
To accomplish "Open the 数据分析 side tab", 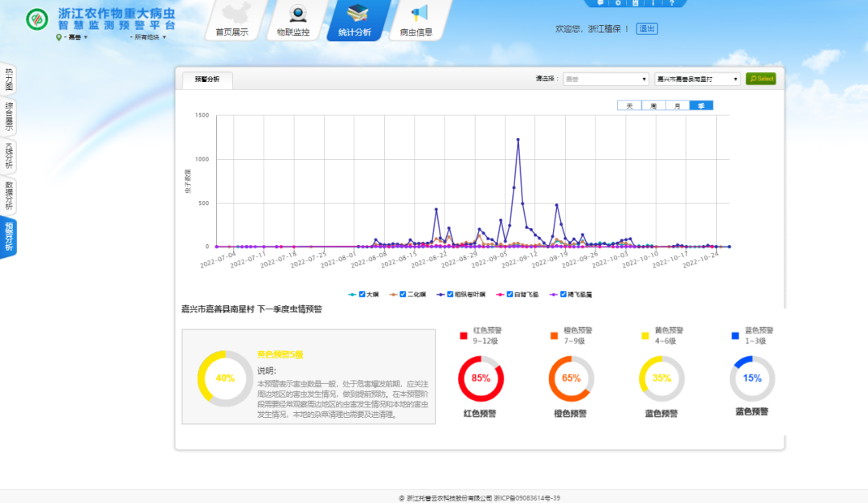I will click(x=9, y=195).
